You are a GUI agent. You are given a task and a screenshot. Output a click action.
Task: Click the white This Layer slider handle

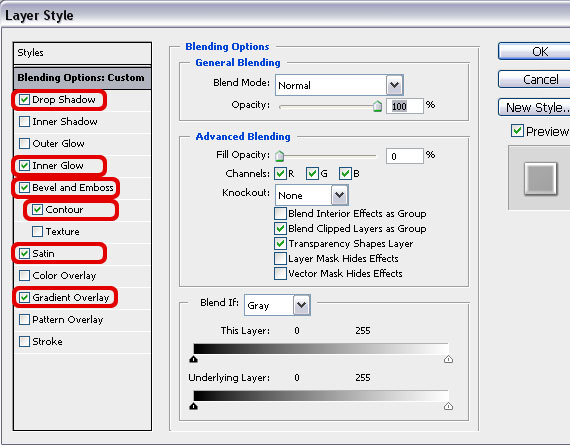(448, 359)
